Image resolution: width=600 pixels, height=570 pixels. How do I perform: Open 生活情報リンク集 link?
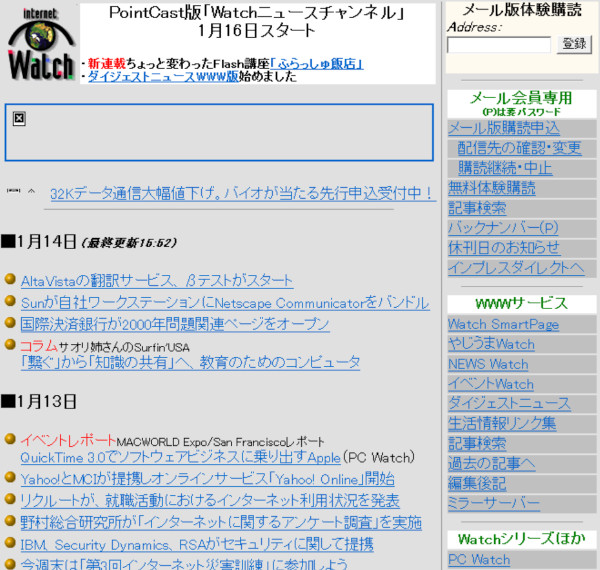coord(502,423)
